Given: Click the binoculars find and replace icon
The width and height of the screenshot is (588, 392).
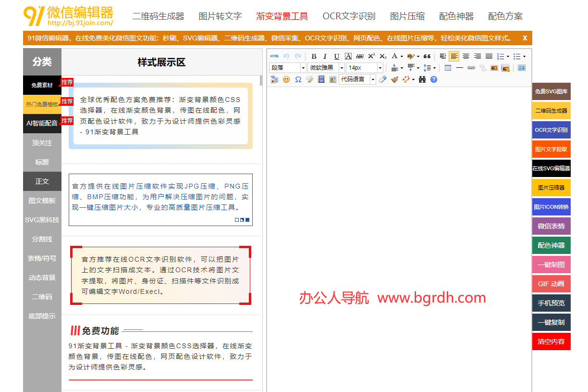Looking at the screenshot, I should (x=422, y=79).
